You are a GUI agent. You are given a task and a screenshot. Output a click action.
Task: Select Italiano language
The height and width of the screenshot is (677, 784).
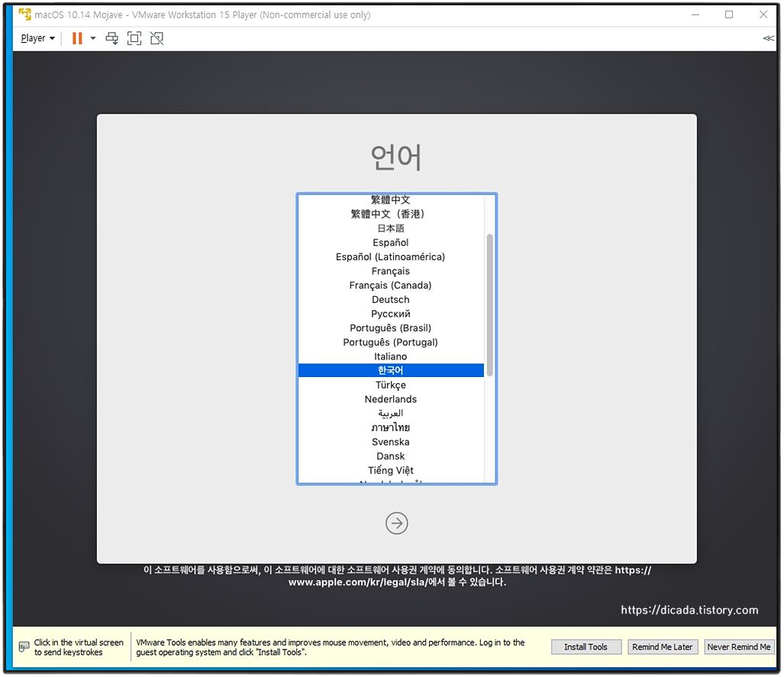tap(391, 356)
